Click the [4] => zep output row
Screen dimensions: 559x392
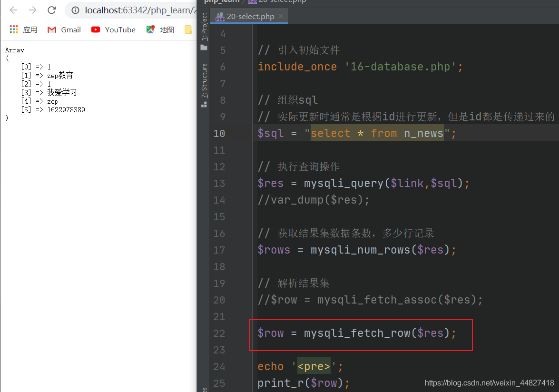(x=39, y=101)
